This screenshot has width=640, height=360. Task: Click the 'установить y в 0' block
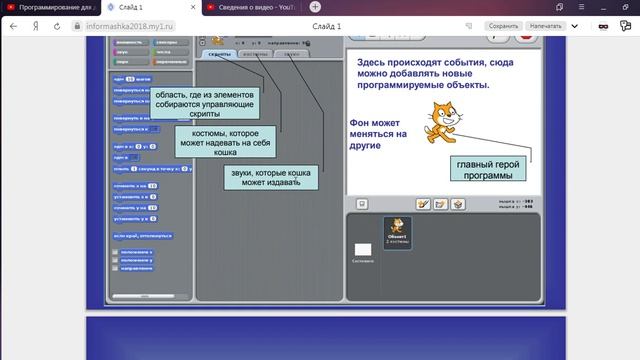tap(135, 219)
